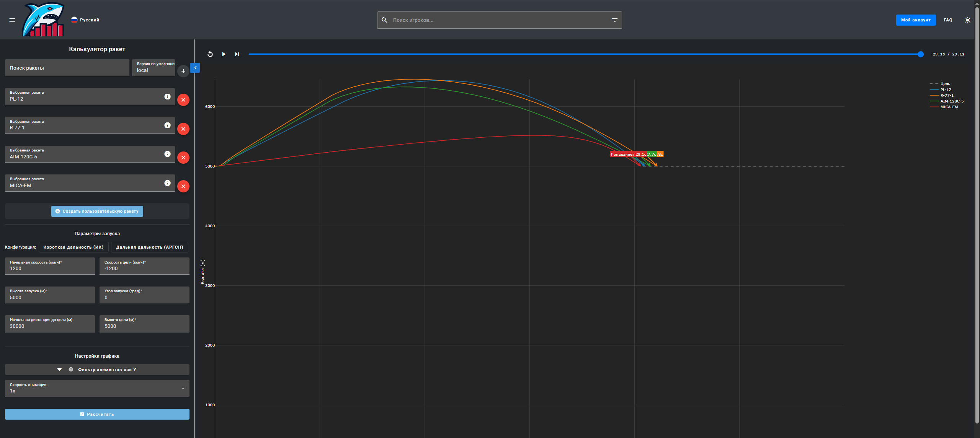The height and width of the screenshot is (438, 980).
Task: Open info for the PL-12 missile
Action: (x=167, y=97)
